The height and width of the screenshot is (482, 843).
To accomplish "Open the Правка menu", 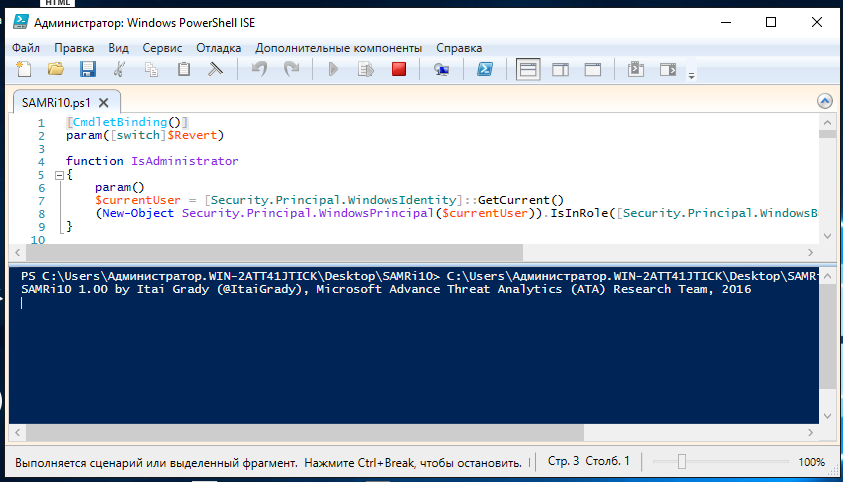I will click(74, 48).
